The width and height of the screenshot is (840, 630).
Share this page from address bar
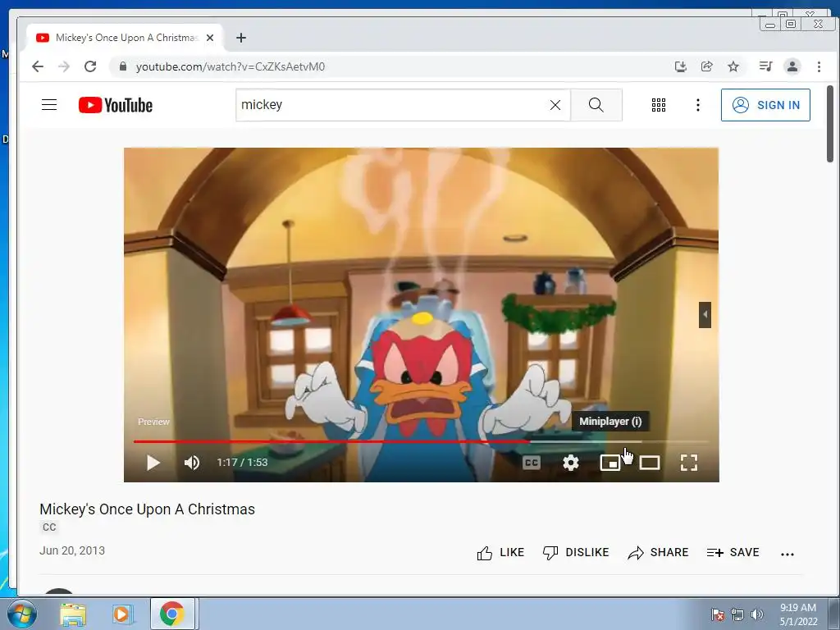coord(706,66)
